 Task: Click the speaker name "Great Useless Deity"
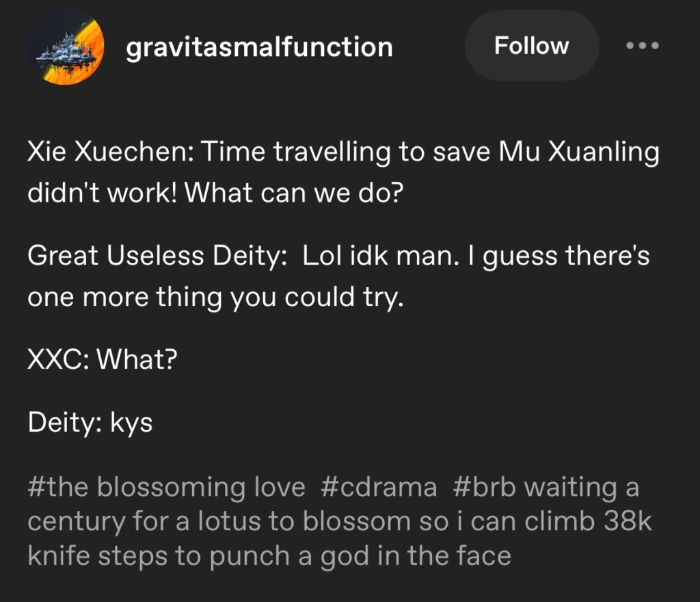151,256
